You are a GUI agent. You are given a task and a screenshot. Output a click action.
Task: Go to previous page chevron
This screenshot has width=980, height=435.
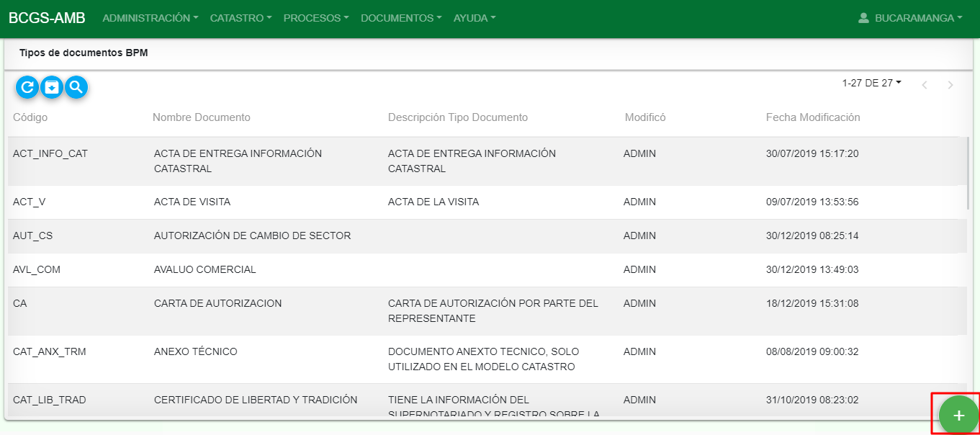coord(924,85)
